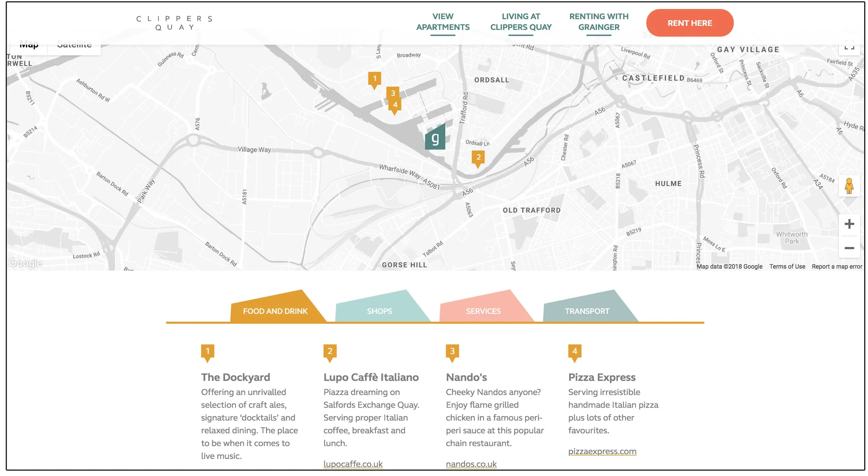
Task: Click map marker number 1
Action: click(374, 79)
